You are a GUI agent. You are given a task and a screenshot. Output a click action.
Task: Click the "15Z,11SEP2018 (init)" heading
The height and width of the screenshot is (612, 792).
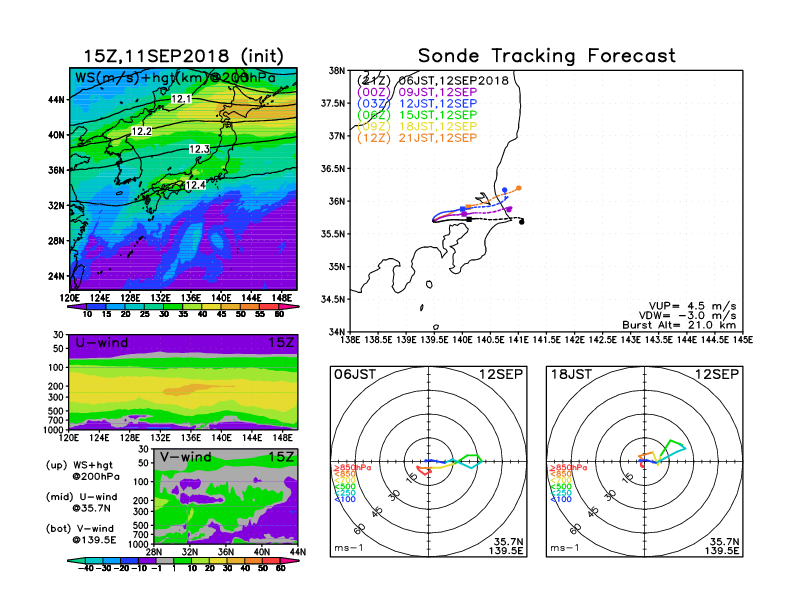click(183, 56)
